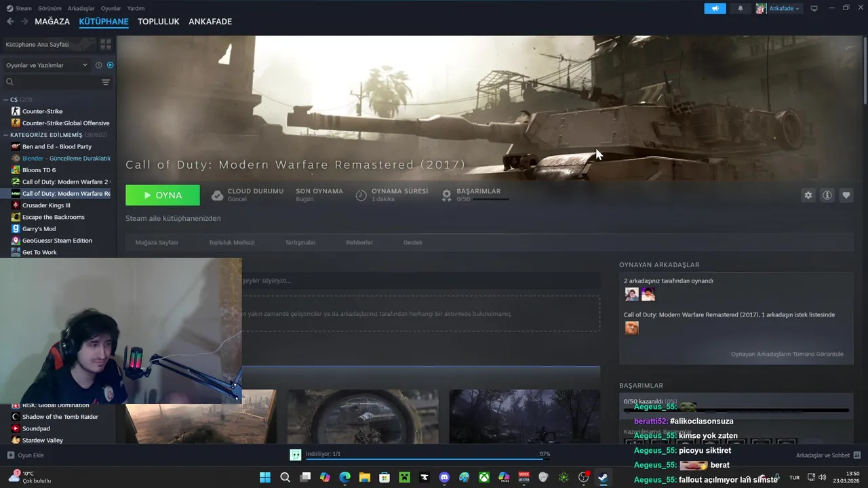Open the Destek link
The width and height of the screenshot is (868, 488).
point(413,242)
